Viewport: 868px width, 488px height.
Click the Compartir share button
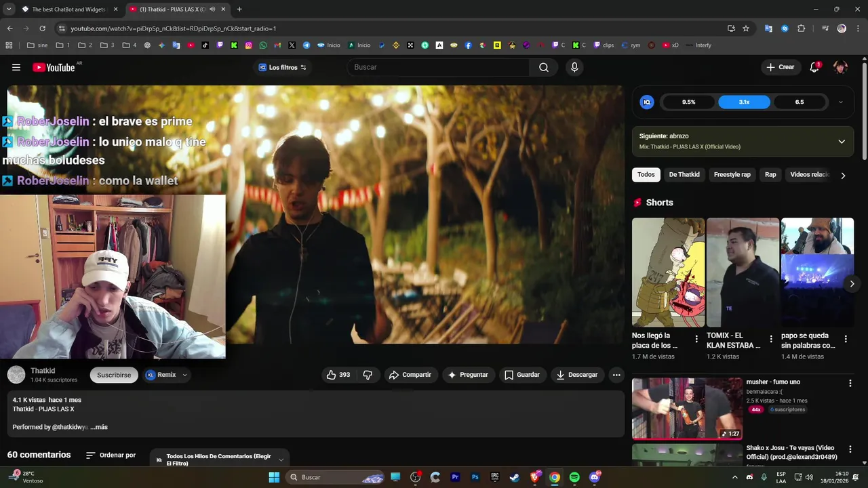click(410, 375)
